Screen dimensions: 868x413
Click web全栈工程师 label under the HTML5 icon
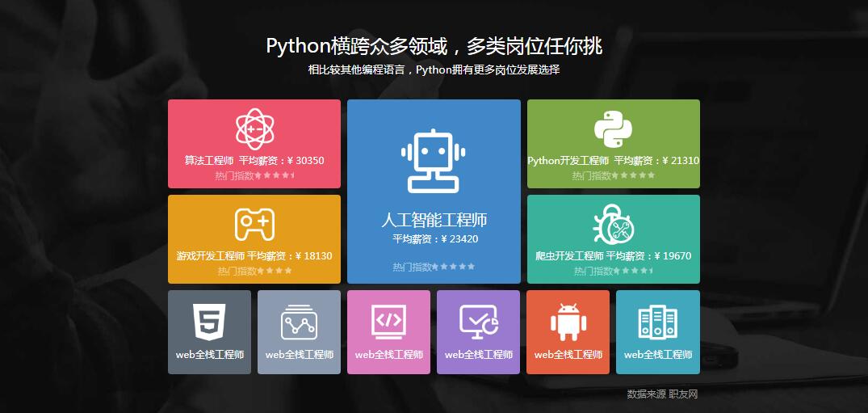click(210, 354)
